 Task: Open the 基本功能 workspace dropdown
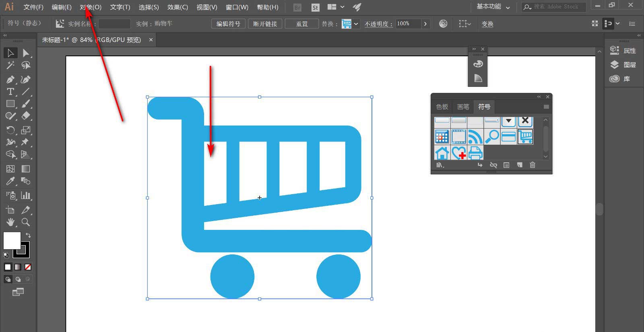(x=493, y=7)
